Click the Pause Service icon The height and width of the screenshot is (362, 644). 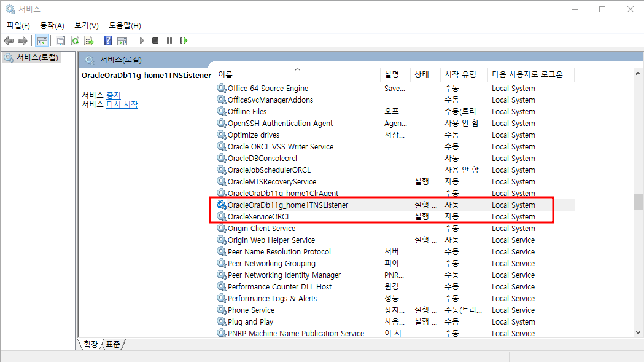[x=169, y=41]
